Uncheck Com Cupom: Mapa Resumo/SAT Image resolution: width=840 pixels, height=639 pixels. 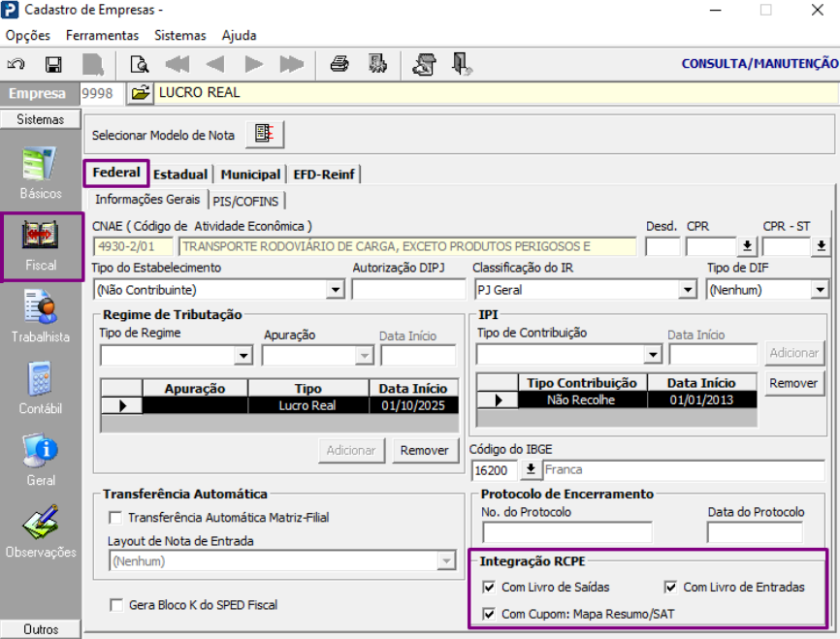[489, 614]
